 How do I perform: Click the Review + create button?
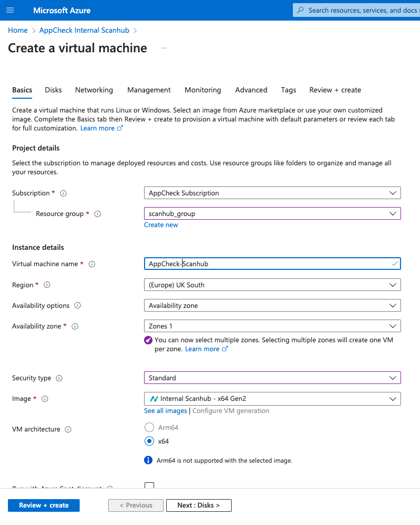tap(43, 505)
